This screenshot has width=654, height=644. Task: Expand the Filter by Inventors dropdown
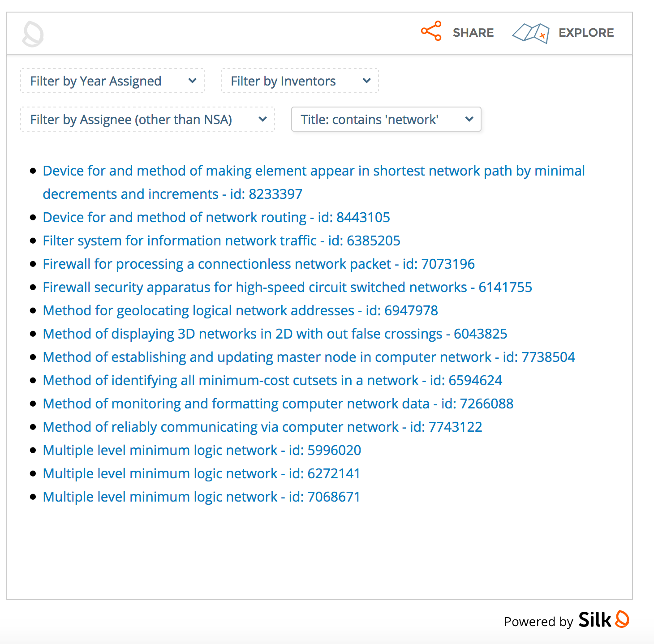[x=300, y=81]
